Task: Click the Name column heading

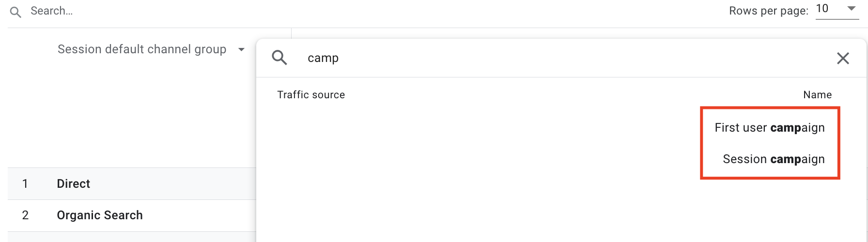Action: coord(817,95)
